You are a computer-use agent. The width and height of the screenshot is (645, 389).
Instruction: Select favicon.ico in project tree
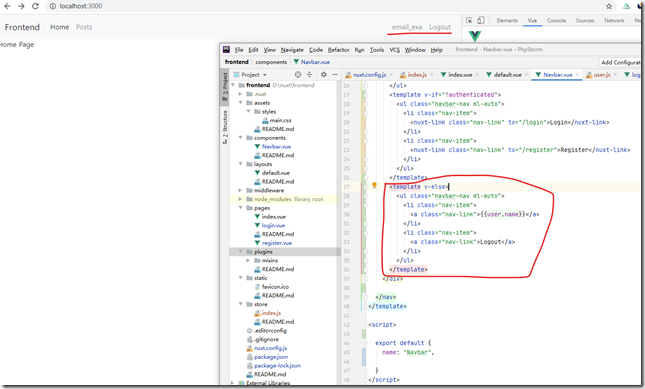click(x=275, y=287)
